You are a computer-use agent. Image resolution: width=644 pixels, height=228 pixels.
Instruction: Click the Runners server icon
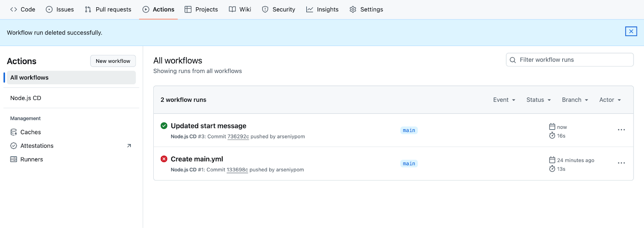click(x=14, y=160)
